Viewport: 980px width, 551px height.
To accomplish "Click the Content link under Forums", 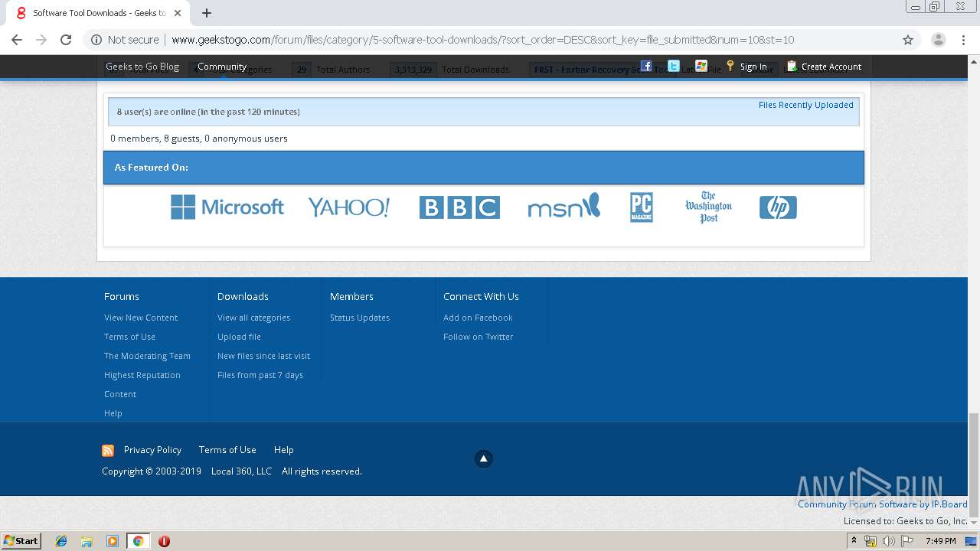I will click(120, 394).
